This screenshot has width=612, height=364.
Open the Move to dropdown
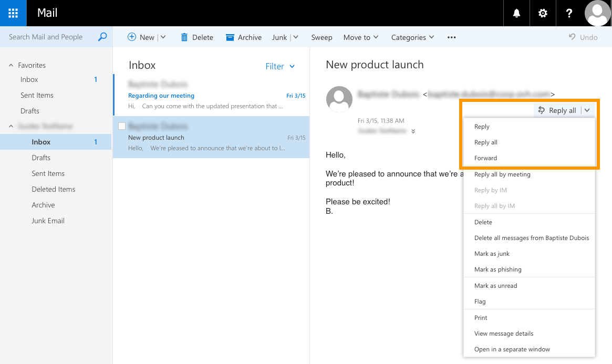[361, 37]
